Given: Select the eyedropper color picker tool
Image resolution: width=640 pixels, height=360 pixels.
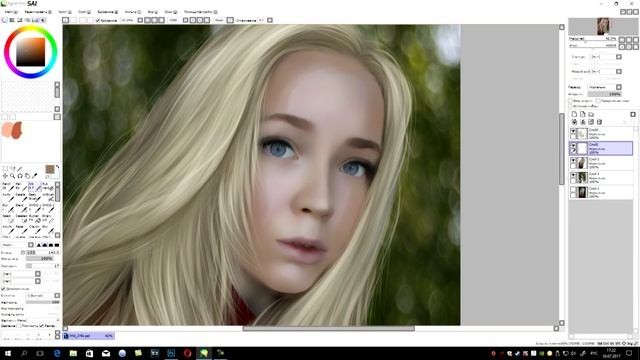Looking at the screenshot, I should pos(34,176).
